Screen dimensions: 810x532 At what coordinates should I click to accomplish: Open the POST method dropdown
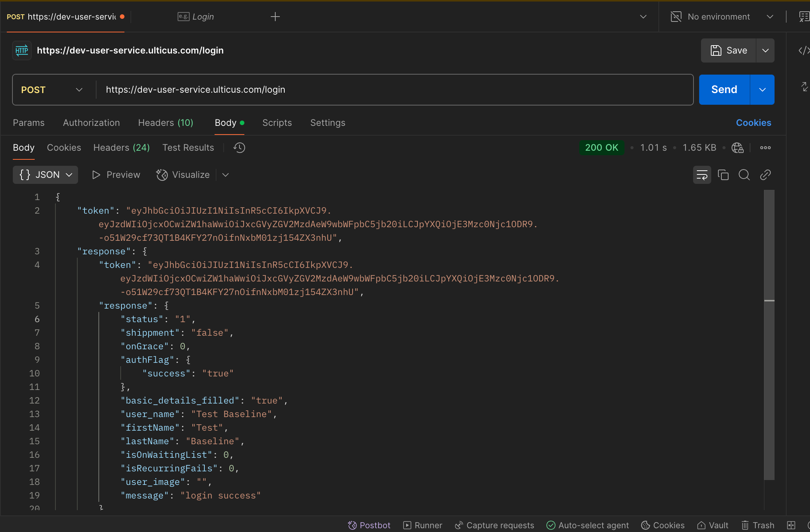pyautogui.click(x=52, y=90)
